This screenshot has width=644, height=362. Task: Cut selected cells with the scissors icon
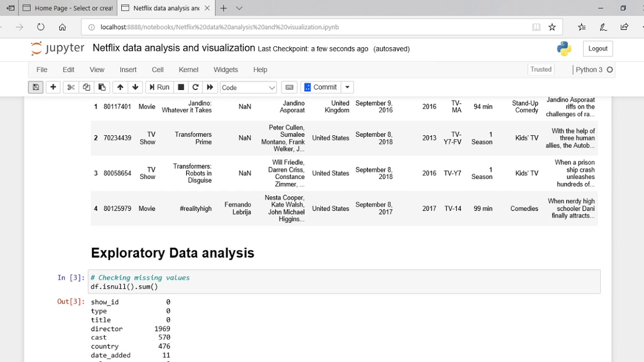pyautogui.click(x=71, y=87)
